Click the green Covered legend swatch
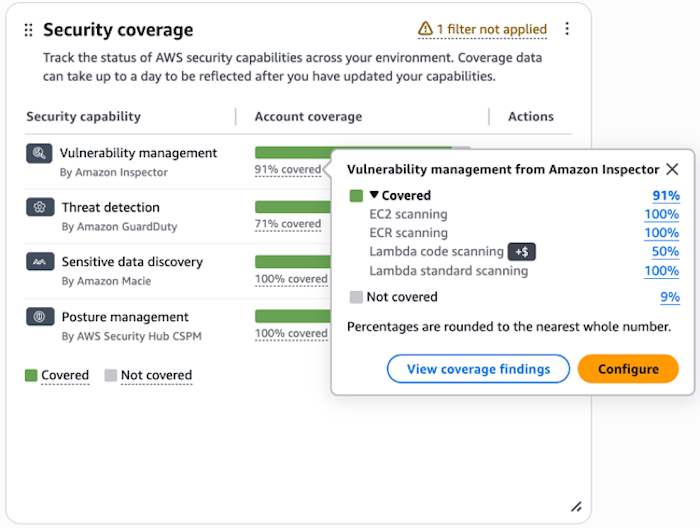700x528 pixels. pos(31,376)
